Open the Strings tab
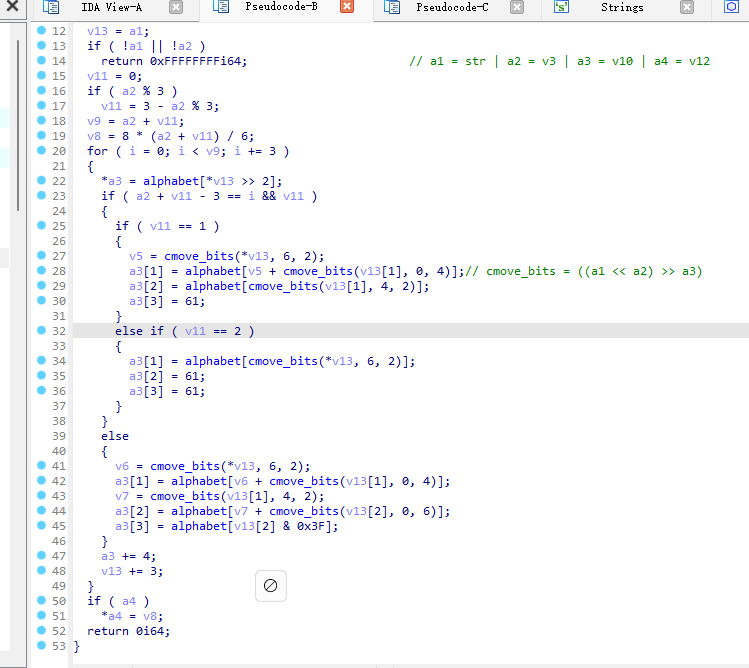This screenshot has width=749, height=668. click(x=622, y=7)
